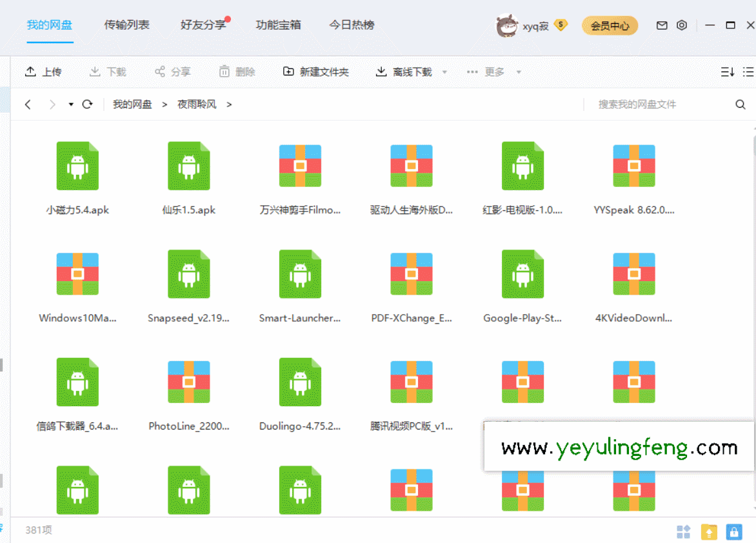756x543 pixels.
Task: Click the search magnifier icon
Action: [x=741, y=104]
